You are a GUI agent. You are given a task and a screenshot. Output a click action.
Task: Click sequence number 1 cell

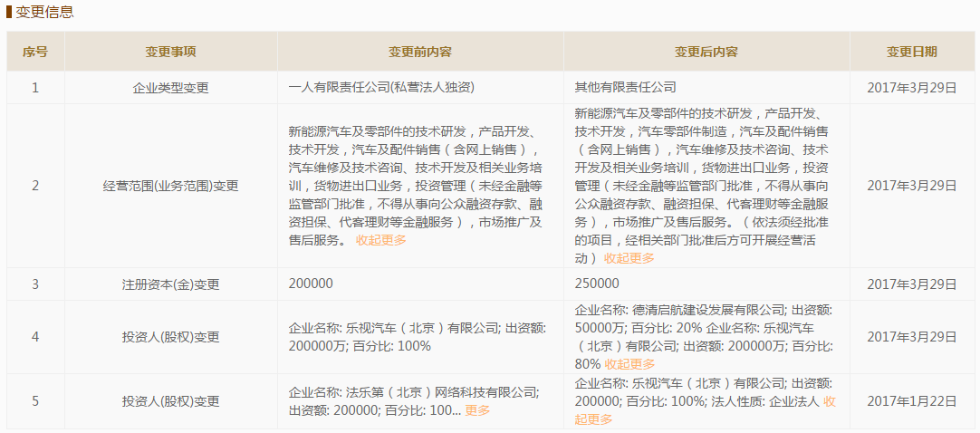tap(35, 88)
